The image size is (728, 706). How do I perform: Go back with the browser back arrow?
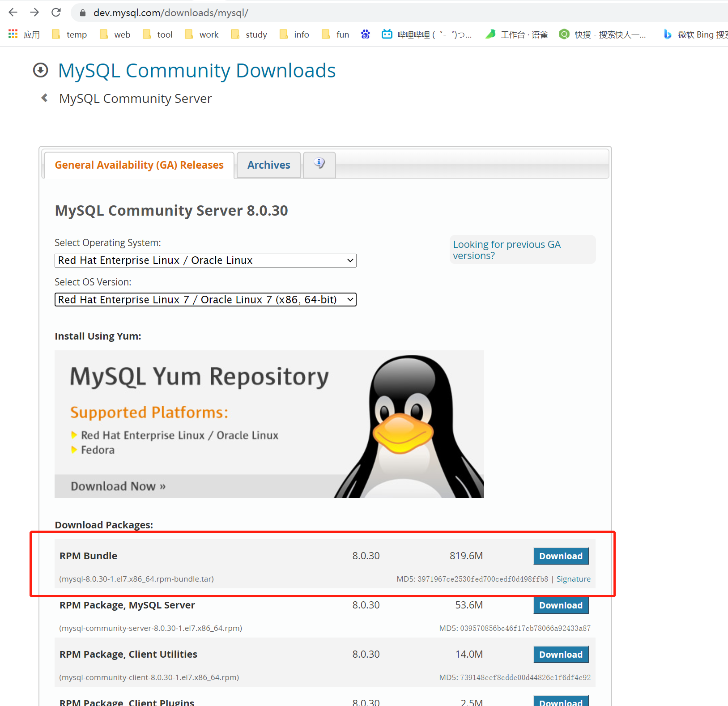[13, 12]
